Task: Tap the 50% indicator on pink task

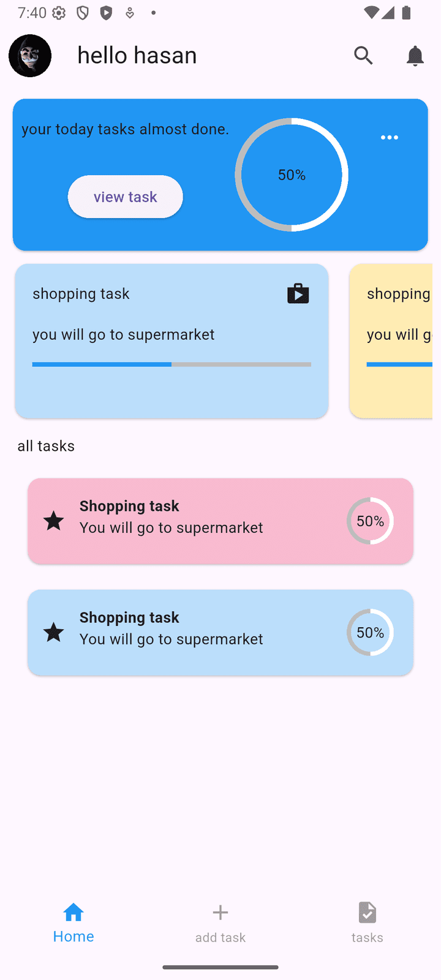Action: click(370, 521)
